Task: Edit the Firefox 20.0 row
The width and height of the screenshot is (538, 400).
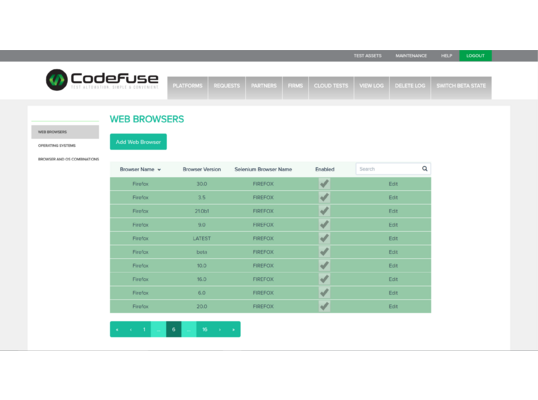Action: coord(393,306)
